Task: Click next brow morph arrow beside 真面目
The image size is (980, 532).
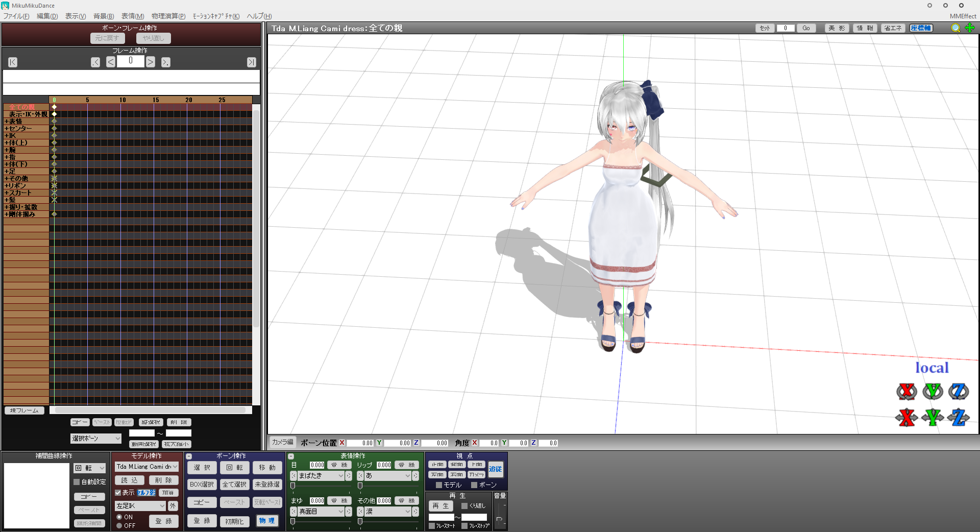Action: click(349, 512)
